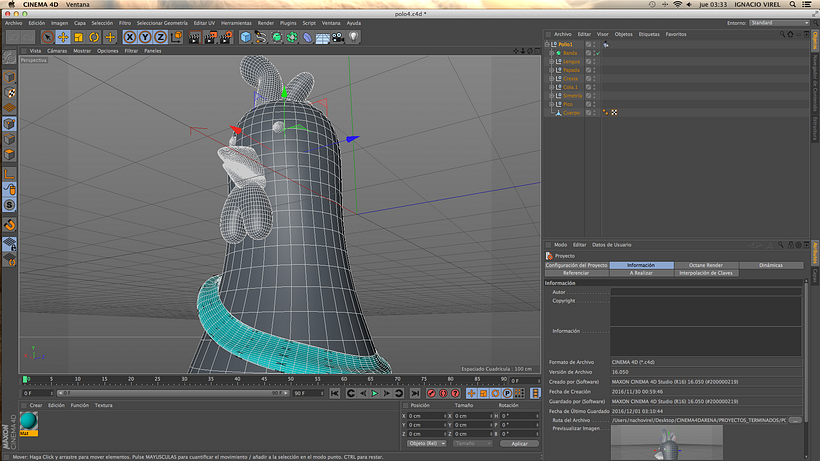The image size is (820, 461).
Task: Select the Scale tool icon
Action: pyautogui.click(x=78, y=37)
